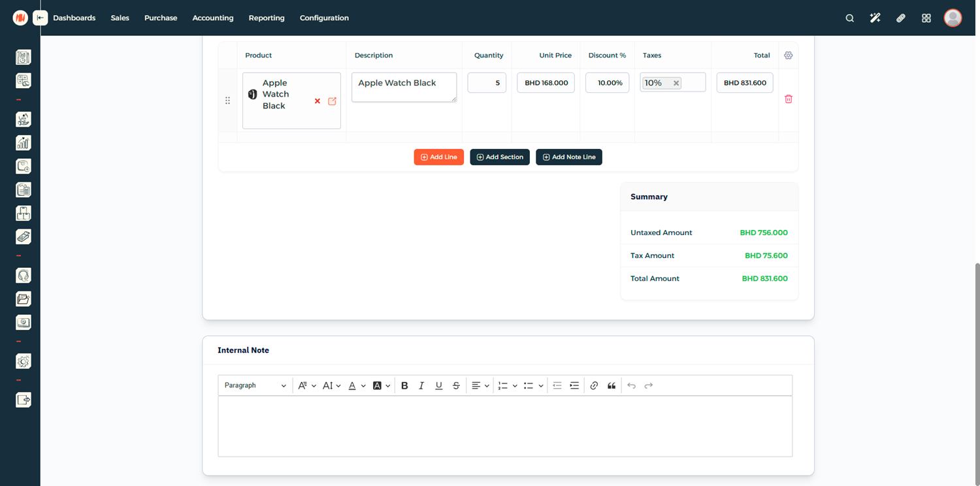The width and height of the screenshot is (980, 486).
Task: Click the search magnifier icon in top bar
Action: 849,18
